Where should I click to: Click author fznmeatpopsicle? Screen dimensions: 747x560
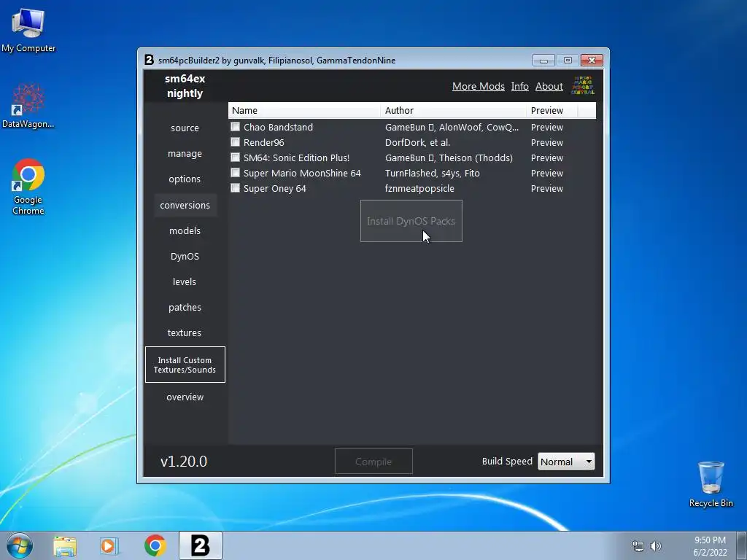[419, 188]
